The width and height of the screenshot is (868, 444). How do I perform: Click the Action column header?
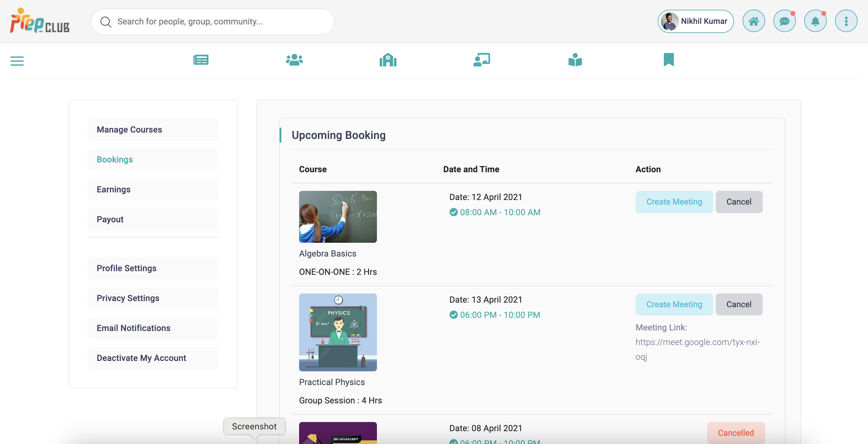[x=648, y=169]
